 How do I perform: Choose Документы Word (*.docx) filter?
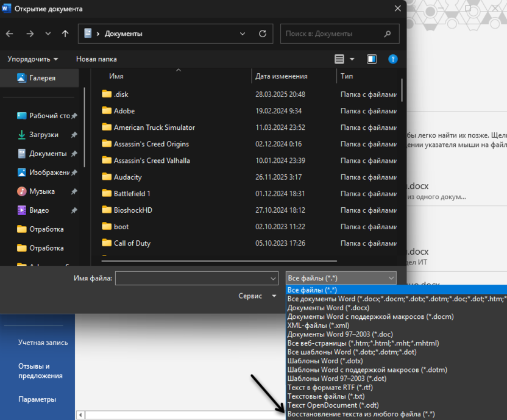pyautogui.click(x=397, y=308)
